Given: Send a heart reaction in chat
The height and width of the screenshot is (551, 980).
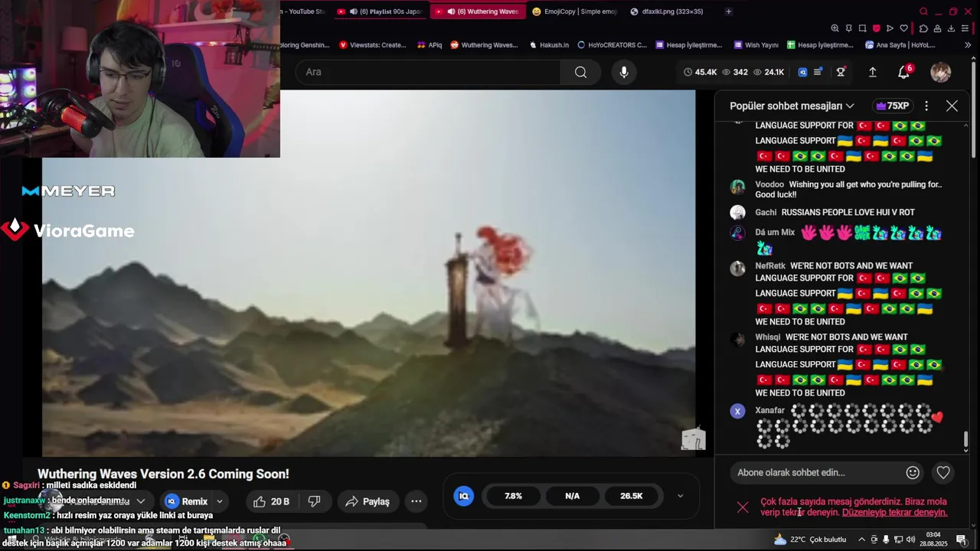Looking at the screenshot, I should [x=943, y=473].
